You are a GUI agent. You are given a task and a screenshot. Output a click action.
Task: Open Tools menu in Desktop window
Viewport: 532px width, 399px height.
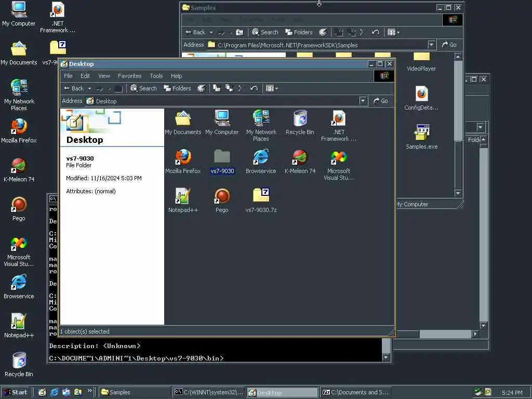(156, 76)
